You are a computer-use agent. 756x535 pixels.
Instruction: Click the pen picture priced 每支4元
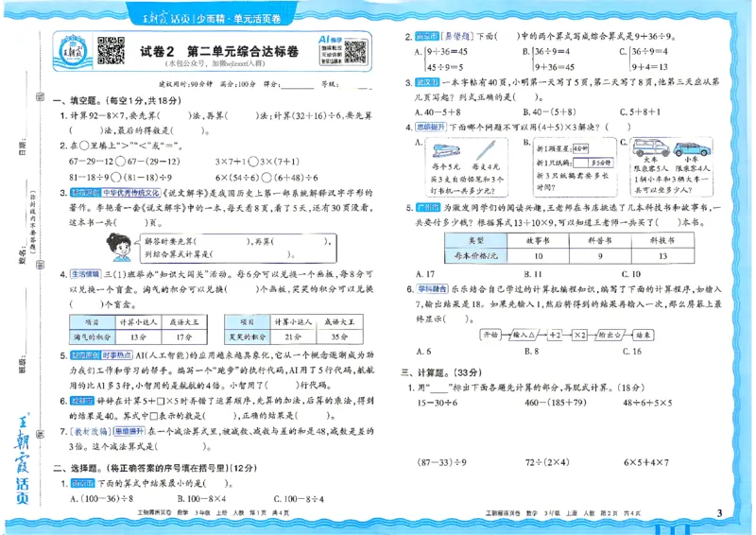point(486,150)
